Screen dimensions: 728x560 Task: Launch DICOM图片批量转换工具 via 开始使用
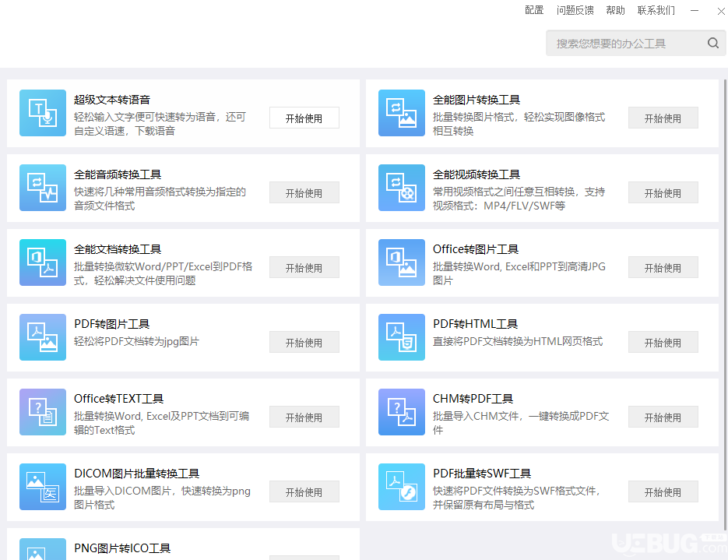[x=304, y=491]
